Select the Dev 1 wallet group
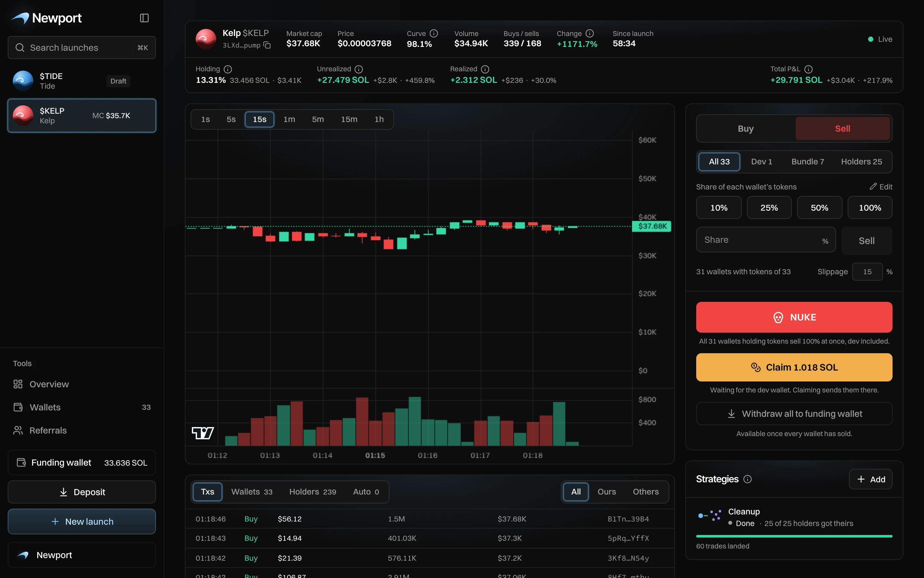924x578 pixels. [761, 162]
